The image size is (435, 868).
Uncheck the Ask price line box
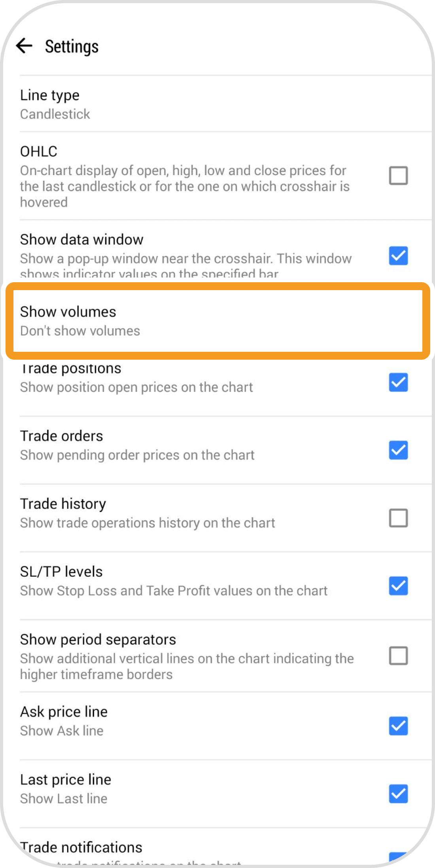[398, 726]
